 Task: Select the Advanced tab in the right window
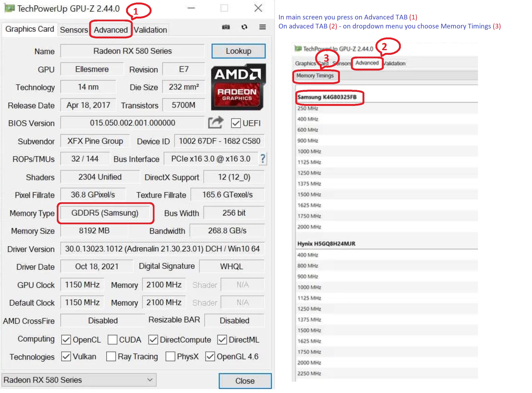pos(367,63)
